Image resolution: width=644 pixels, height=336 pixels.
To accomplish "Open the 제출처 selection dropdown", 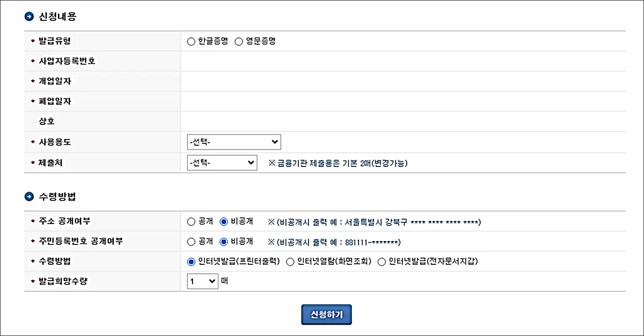I will (222, 163).
